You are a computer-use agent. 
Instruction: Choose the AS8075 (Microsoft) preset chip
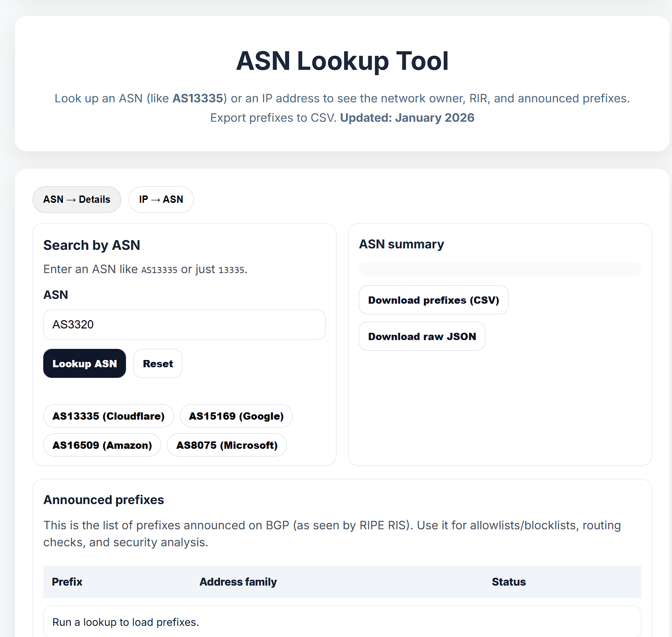point(226,445)
